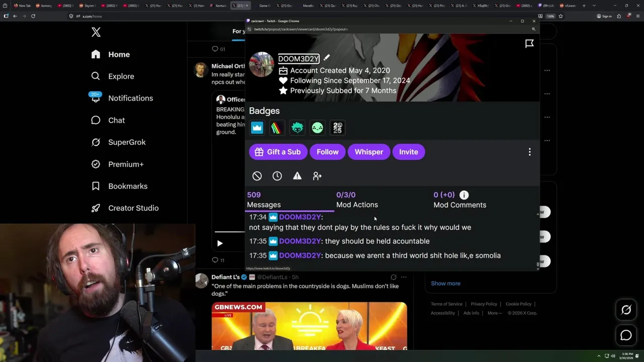
Task: Open Chat in X sidebar
Action: [x=108, y=120]
